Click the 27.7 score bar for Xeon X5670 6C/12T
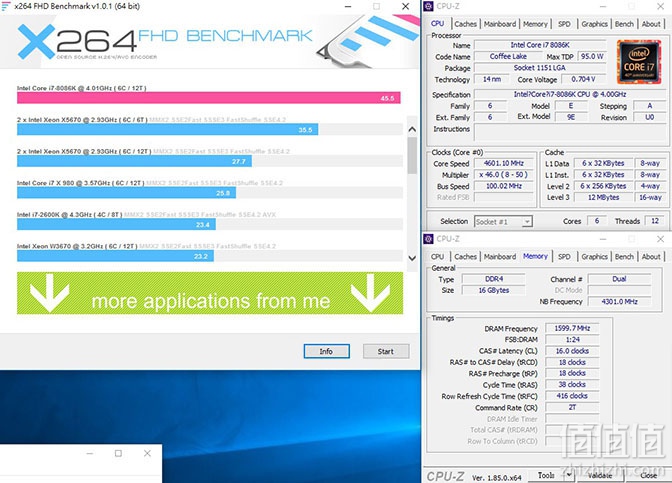 134,161
